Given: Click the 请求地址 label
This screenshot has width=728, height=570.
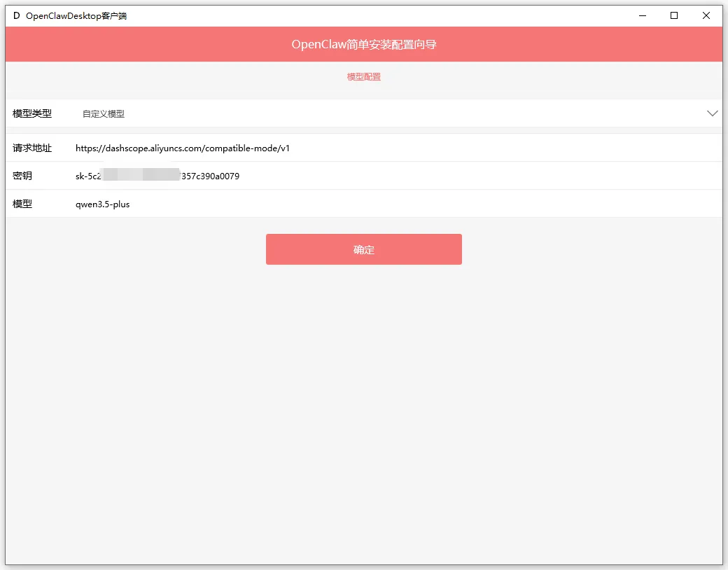Looking at the screenshot, I should click(32, 148).
